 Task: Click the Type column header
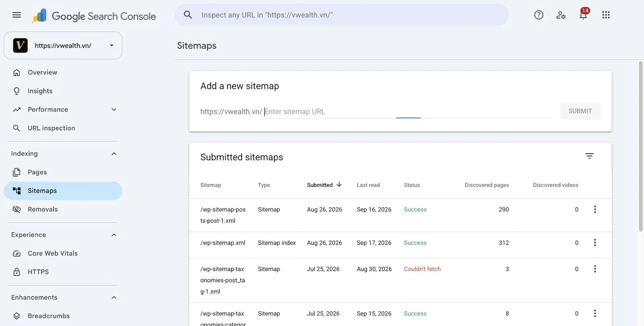click(x=264, y=185)
